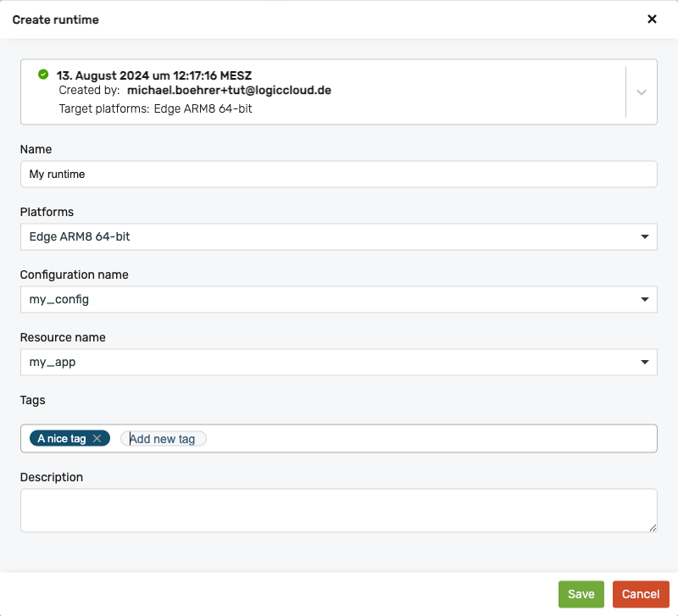Expand the build version selector chevron
This screenshot has height=616, width=678.
click(641, 92)
